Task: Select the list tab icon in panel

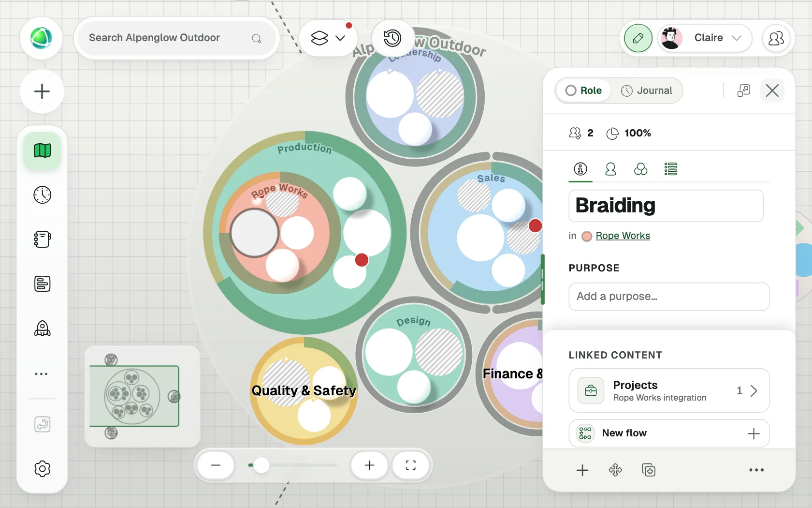Action: tap(671, 169)
